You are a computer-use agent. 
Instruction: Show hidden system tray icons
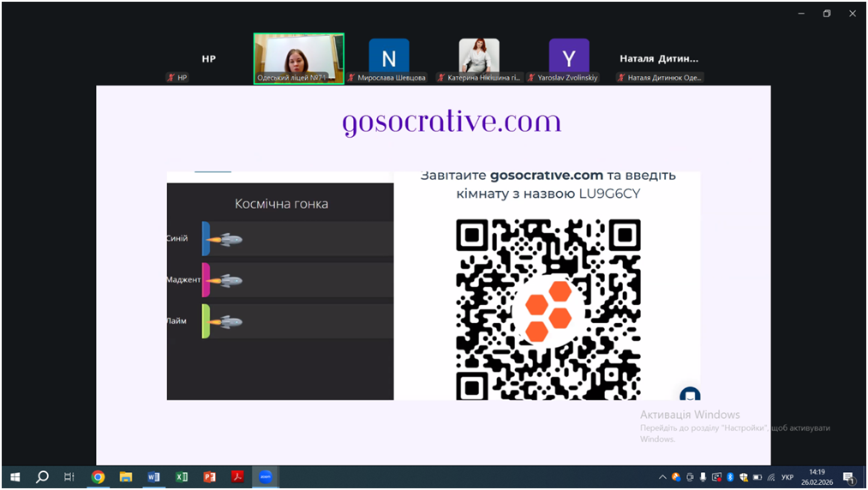[662, 477]
